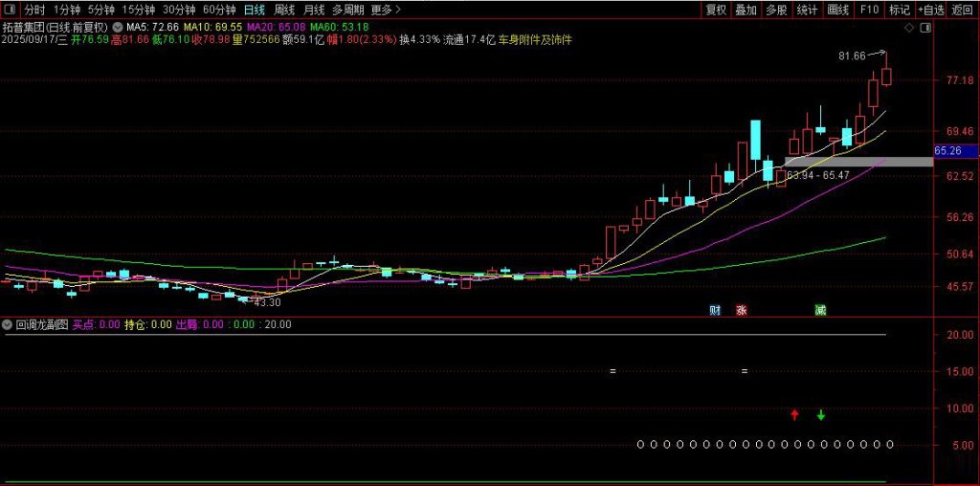The image size is (980, 486).
Task: Click the gray 63.94-65.47 price zone bar
Action: (x=857, y=162)
